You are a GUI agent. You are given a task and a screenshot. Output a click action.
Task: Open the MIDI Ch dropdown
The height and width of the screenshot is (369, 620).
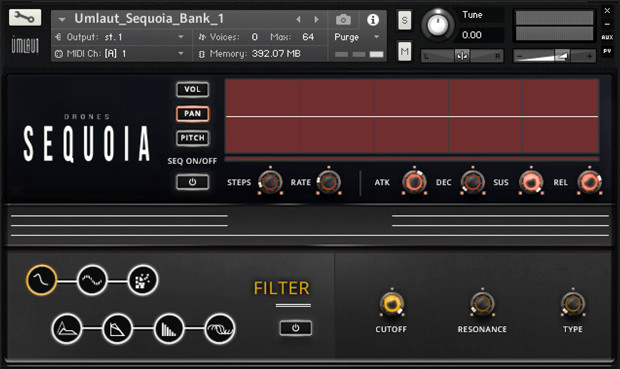coord(181,53)
